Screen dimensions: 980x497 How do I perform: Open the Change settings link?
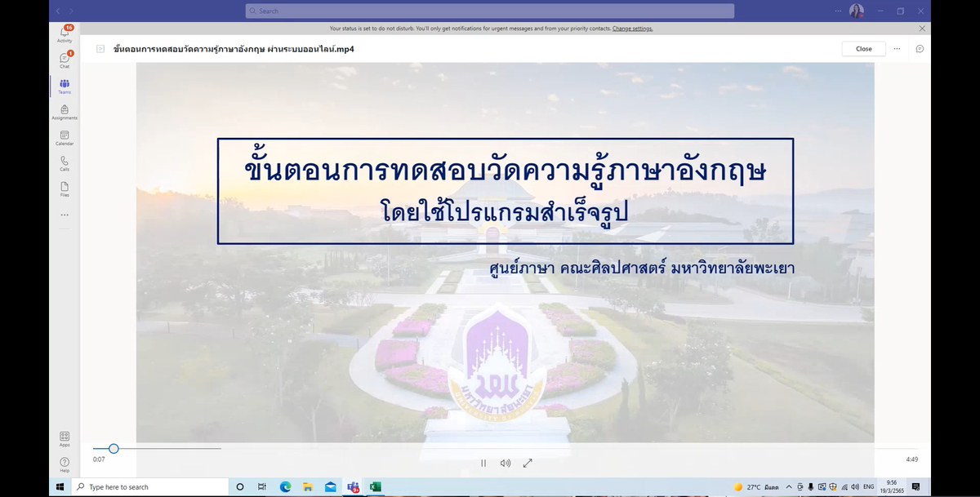tap(632, 29)
